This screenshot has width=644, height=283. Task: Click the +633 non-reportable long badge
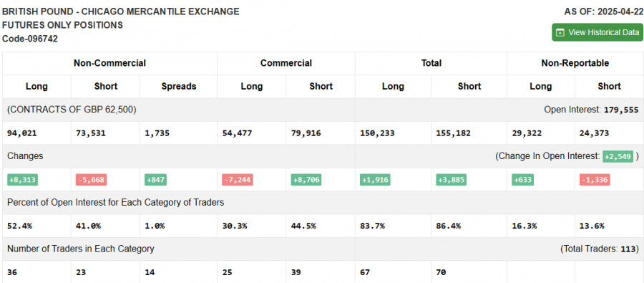tap(523, 180)
